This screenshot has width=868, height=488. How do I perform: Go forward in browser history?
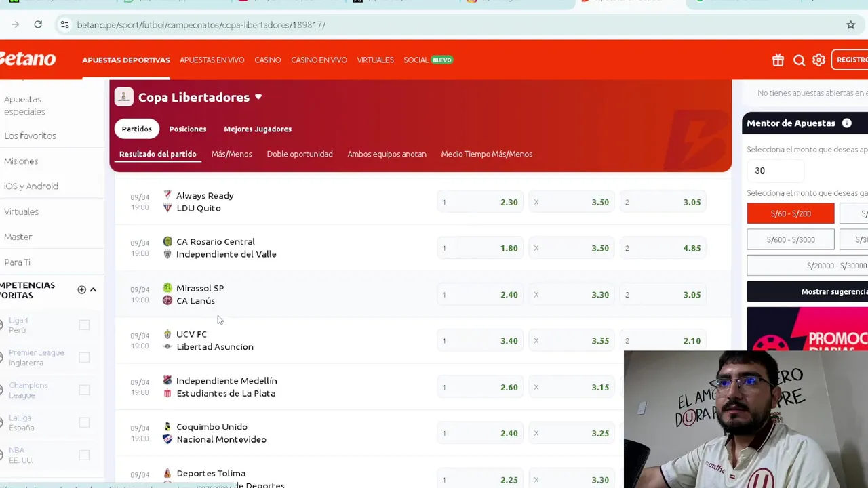pos(15,25)
